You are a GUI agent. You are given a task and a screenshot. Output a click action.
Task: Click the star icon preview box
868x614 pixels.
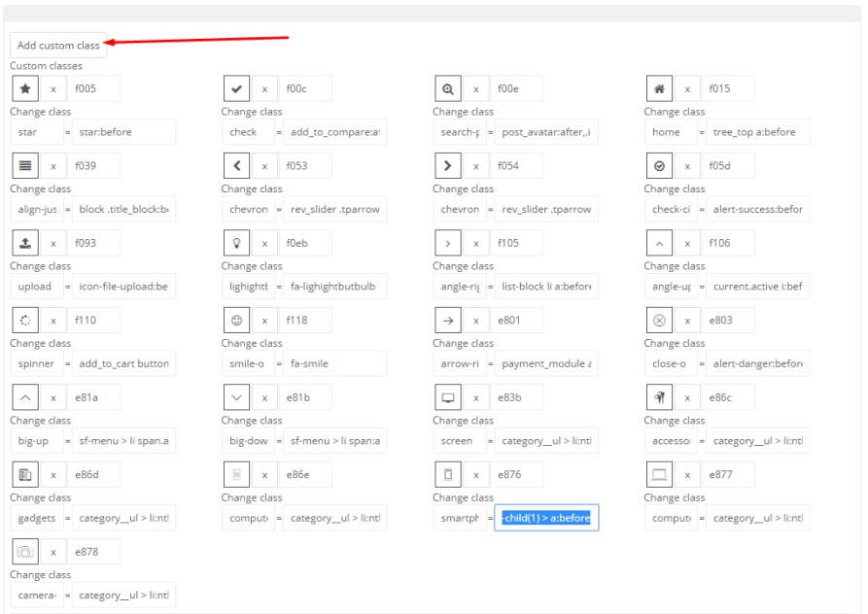[25, 88]
